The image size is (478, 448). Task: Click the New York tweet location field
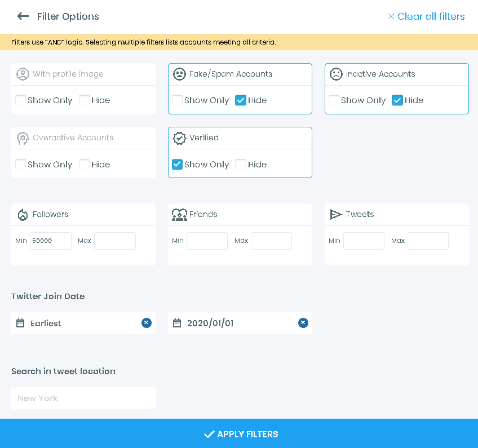pyautogui.click(x=83, y=398)
